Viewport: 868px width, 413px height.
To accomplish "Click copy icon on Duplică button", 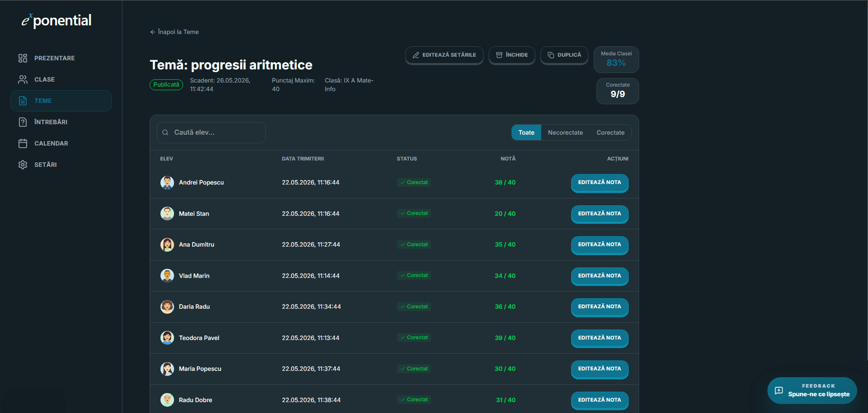I will (x=551, y=55).
